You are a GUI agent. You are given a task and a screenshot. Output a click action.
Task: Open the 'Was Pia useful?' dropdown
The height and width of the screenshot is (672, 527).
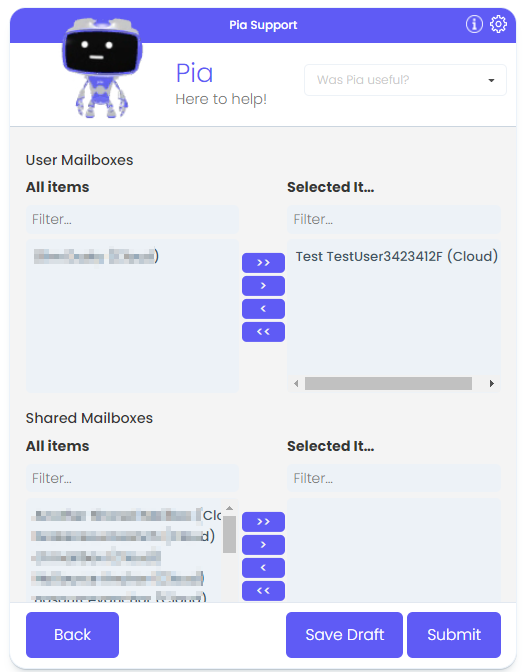point(405,80)
